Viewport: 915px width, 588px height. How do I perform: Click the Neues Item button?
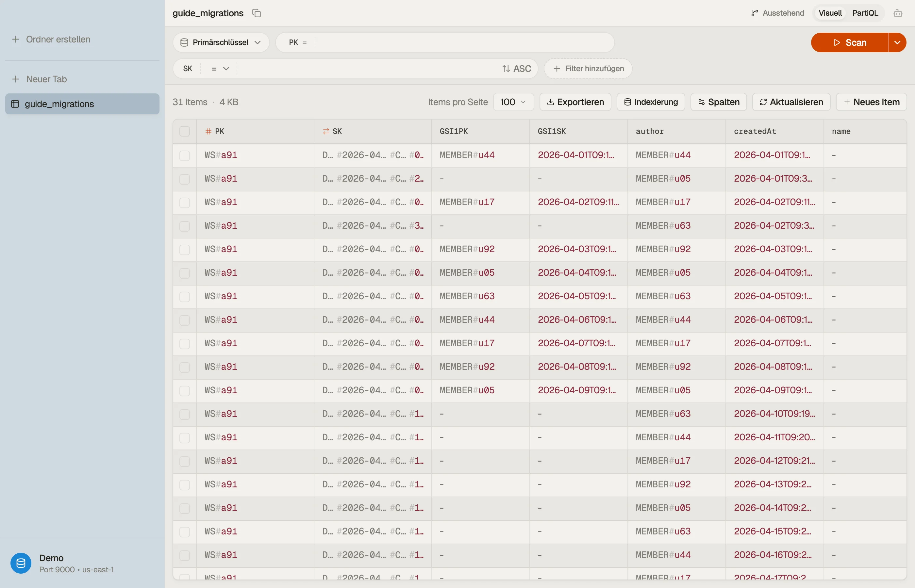pos(871,102)
